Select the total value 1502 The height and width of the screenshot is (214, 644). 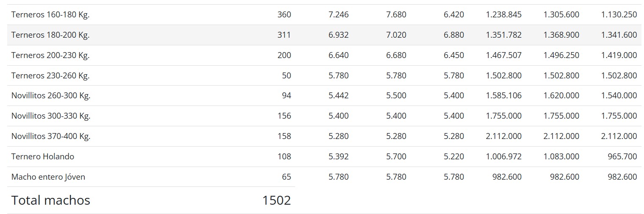pyautogui.click(x=276, y=200)
